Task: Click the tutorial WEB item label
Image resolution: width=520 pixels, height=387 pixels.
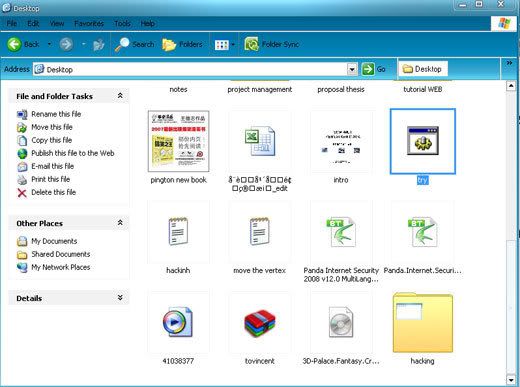Action: point(423,89)
